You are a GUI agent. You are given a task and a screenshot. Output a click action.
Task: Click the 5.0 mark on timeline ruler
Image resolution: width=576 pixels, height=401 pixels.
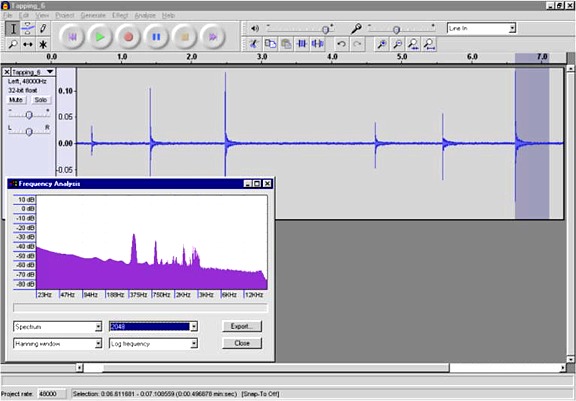point(402,57)
